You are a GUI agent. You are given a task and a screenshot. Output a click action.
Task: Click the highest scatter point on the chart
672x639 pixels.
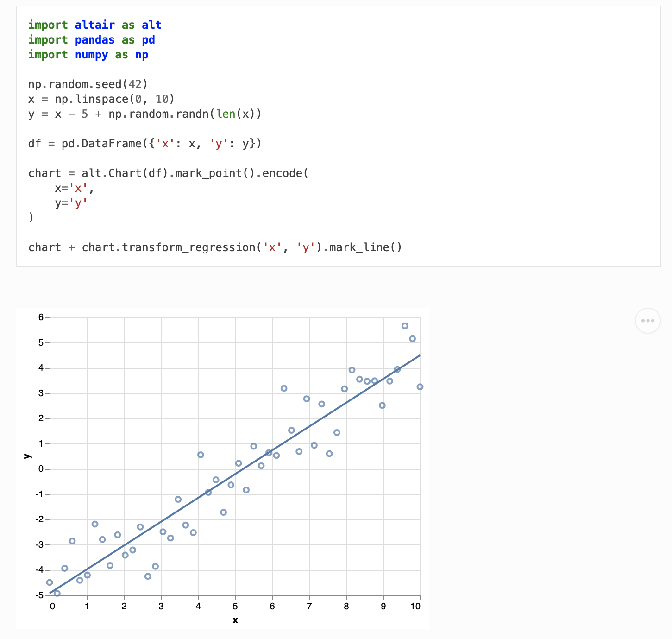405,326
